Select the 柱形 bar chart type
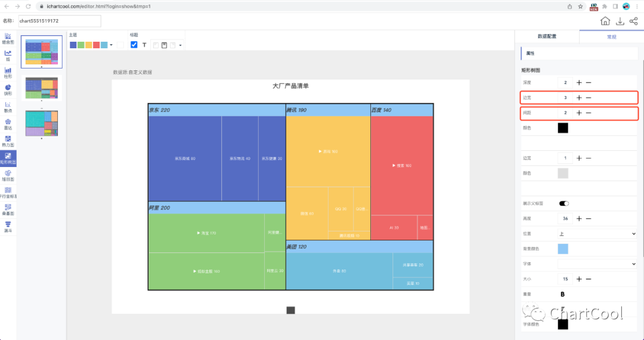 point(8,73)
